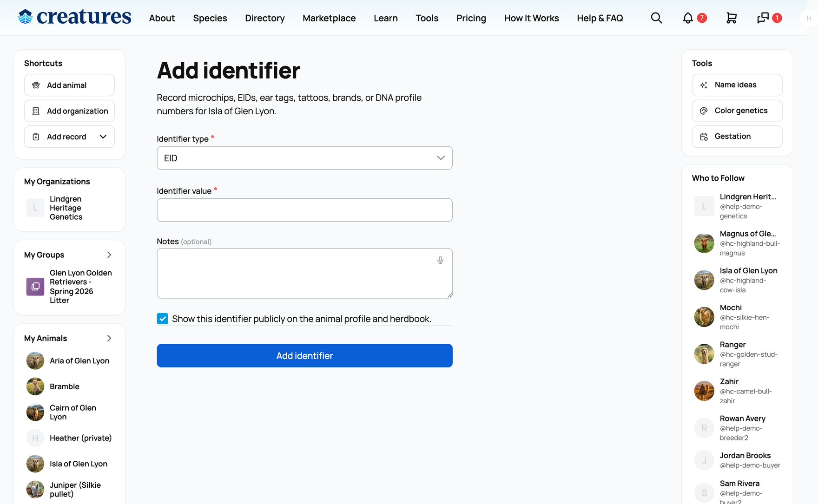Click Heather (private) placeholder avatar
This screenshot has width=818, height=504.
[x=35, y=438]
